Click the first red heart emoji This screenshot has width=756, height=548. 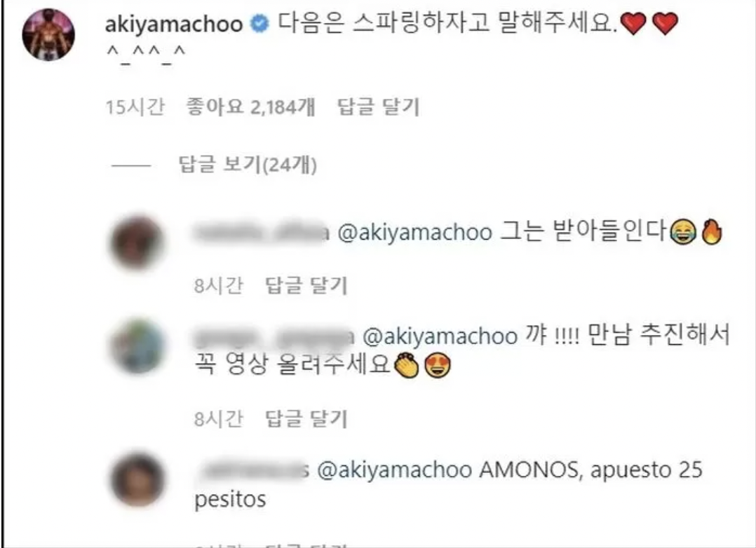pyautogui.click(x=633, y=24)
